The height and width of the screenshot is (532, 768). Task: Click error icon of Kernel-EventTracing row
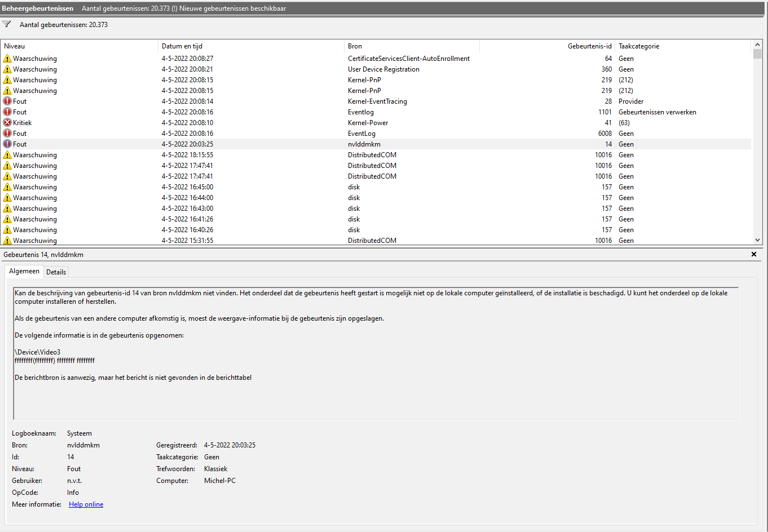point(7,101)
